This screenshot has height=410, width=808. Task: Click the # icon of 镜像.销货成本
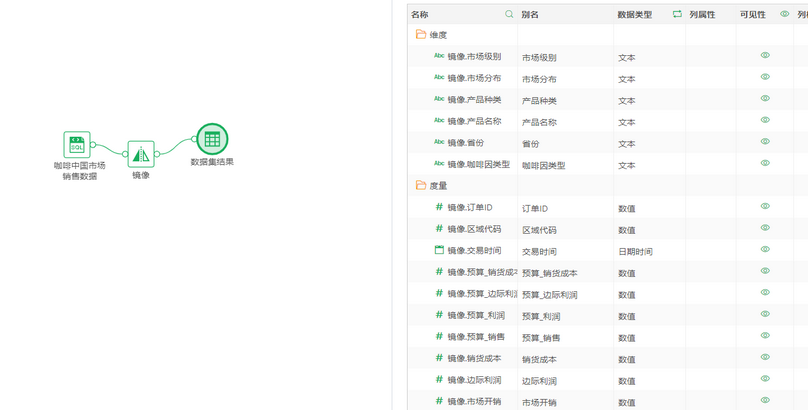[439, 358]
